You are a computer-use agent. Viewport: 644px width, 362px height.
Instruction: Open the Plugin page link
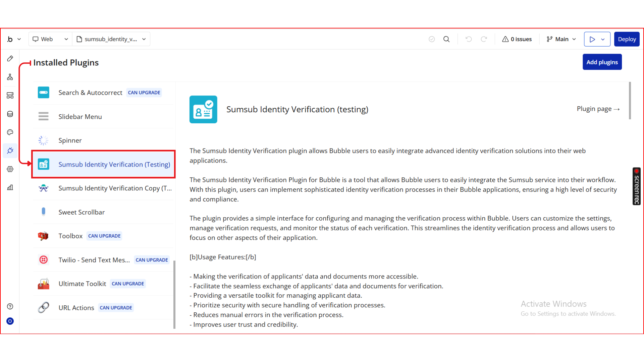point(598,109)
